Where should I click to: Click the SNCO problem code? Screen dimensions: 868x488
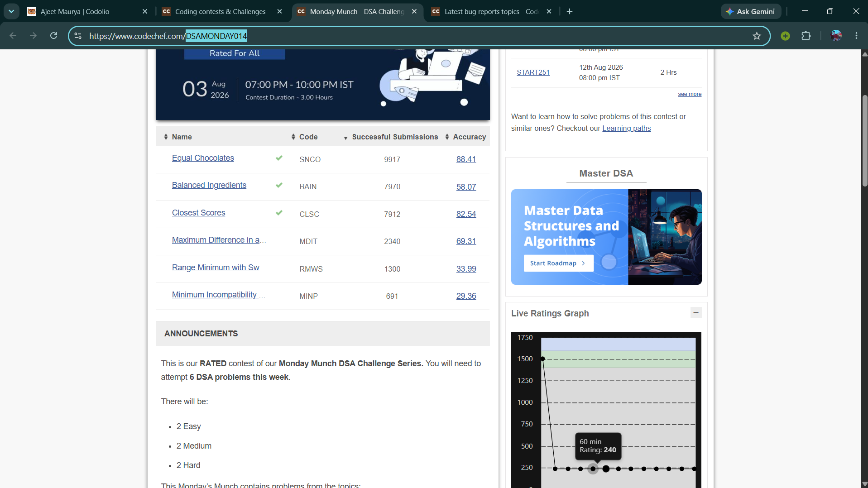point(310,159)
